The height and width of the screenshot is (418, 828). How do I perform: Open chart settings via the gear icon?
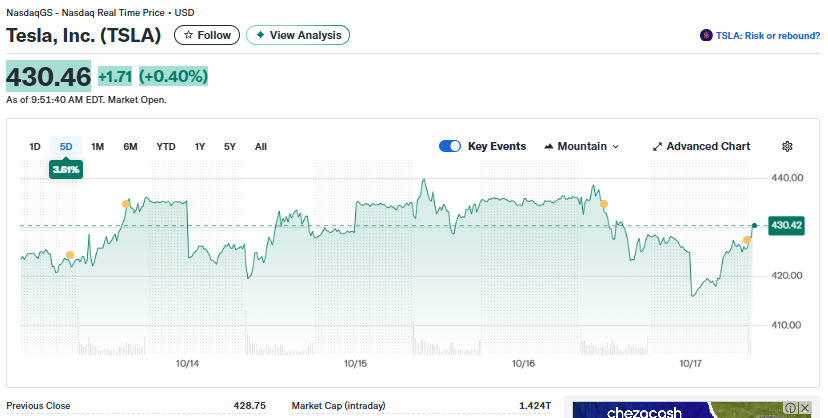787,146
